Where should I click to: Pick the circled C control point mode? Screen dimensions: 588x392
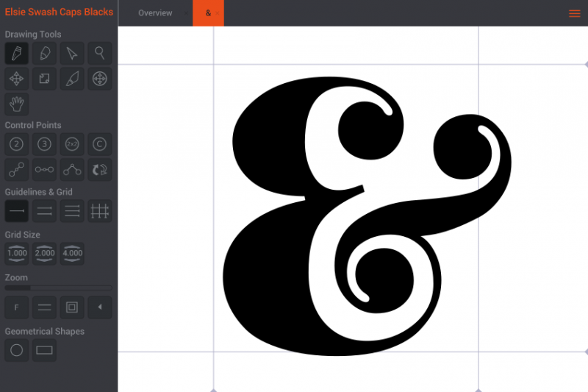point(100,144)
